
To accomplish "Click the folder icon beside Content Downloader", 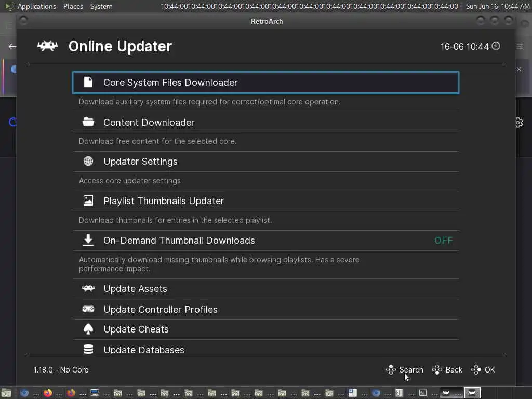I will (88, 122).
